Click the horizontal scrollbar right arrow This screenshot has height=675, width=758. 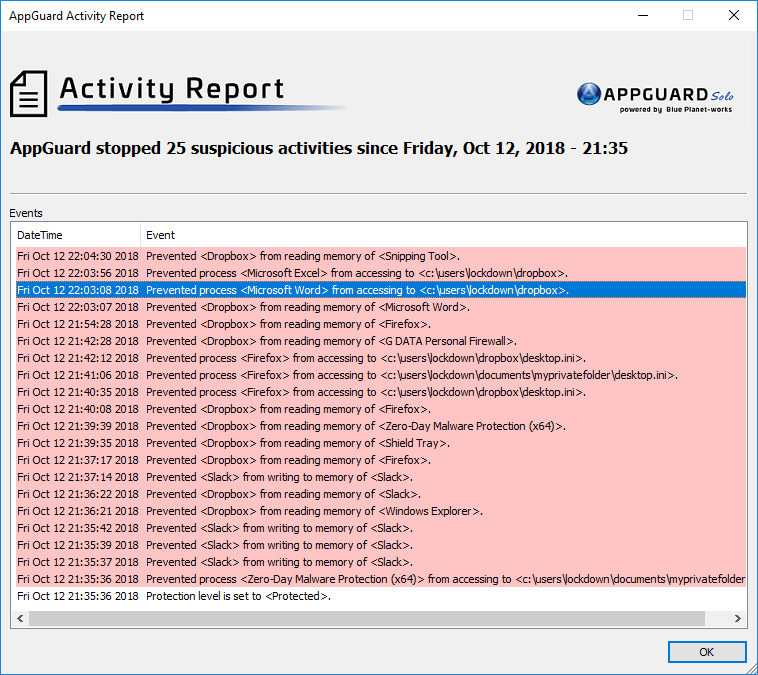pyautogui.click(x=738, y=618)
